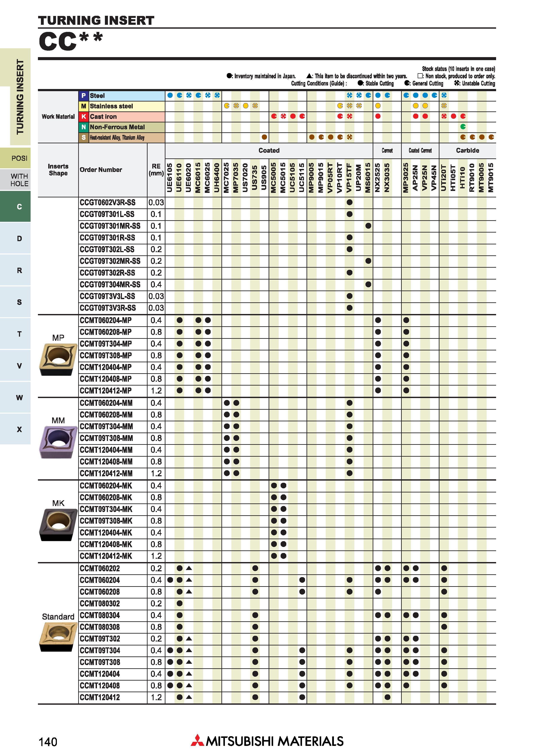
Task: Open the T side tab
Action: point(16,334)
